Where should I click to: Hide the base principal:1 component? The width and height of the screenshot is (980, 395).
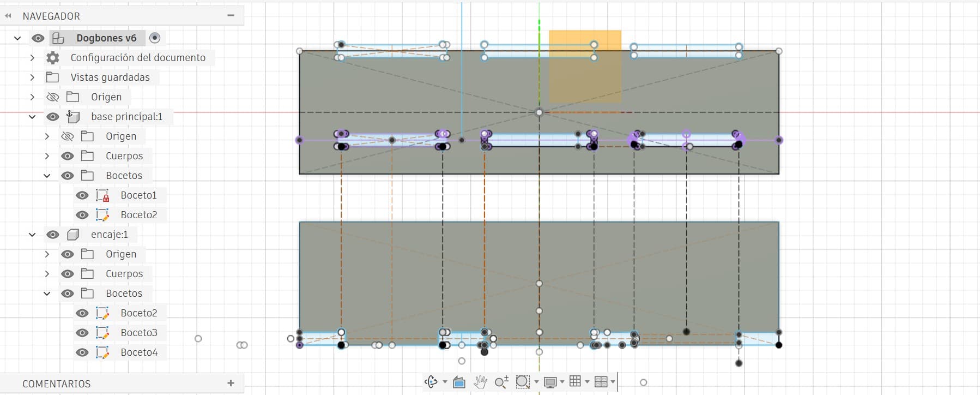[52, 117]
